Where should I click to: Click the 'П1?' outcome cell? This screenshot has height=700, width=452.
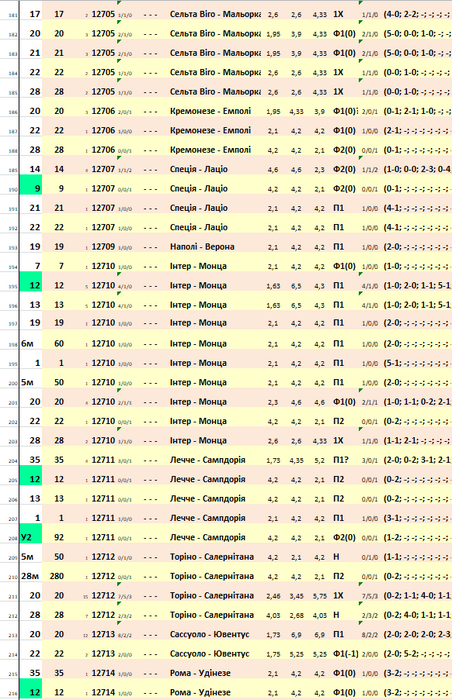[x=341, y=460]
